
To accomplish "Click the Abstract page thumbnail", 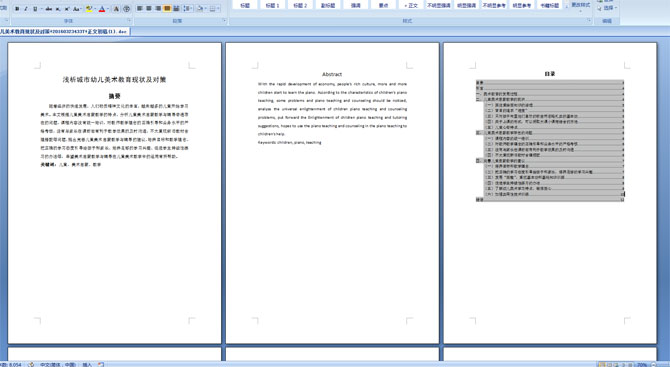I will [x=332, y=193].
